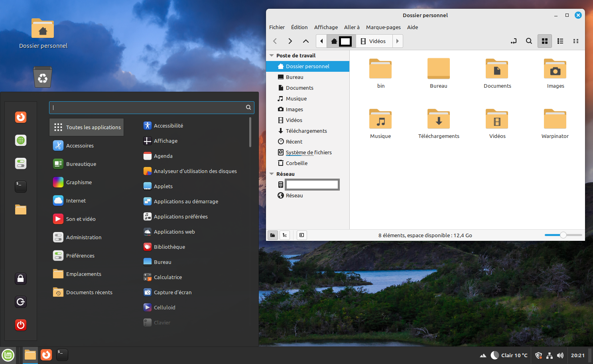Click the red power/shutdown icon in menu
This screenshot has width=593, height=364.
[x=21, y=325]
